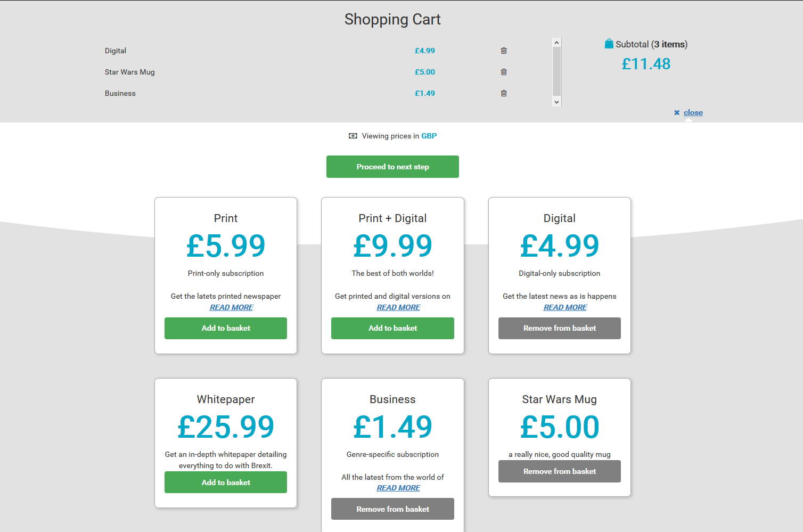803x532 pixels.
Task: Remove Star Wars Mug from basket
Action: [559, 471]
